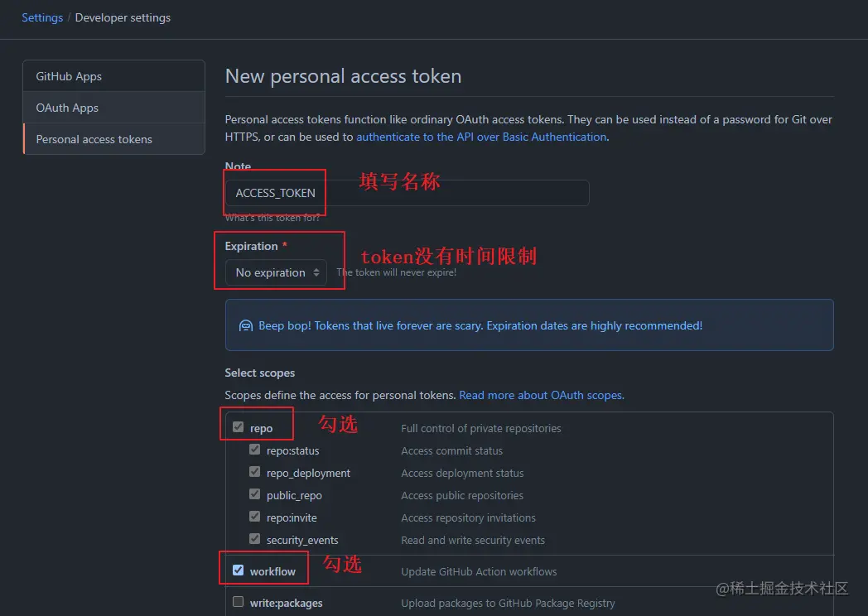Toggle the repo:invite checkbox
868x616 pixels.
[x=254, y=517]
